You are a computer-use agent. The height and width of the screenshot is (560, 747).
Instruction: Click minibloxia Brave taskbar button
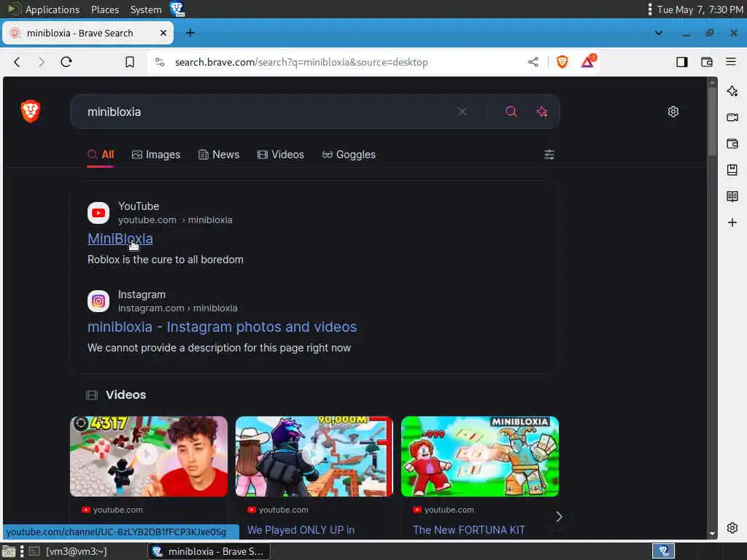pyautogui.click(x=209, y=551)
